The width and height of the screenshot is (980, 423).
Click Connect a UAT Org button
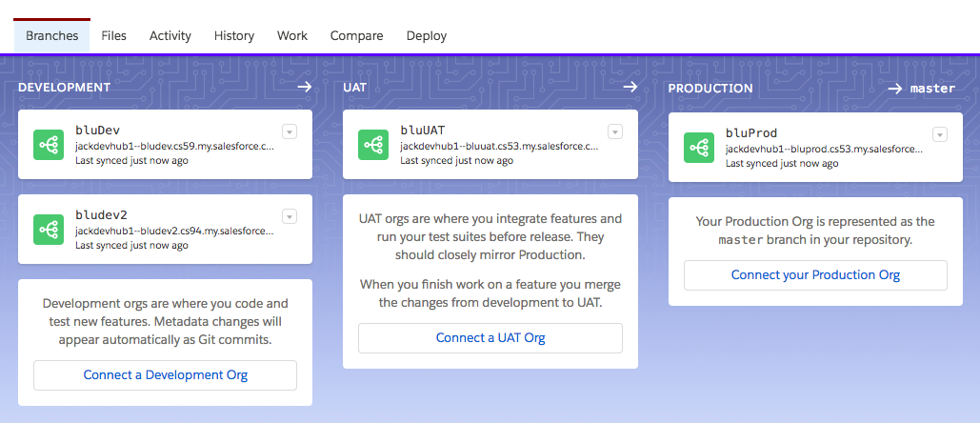click(x=490, y=338)
